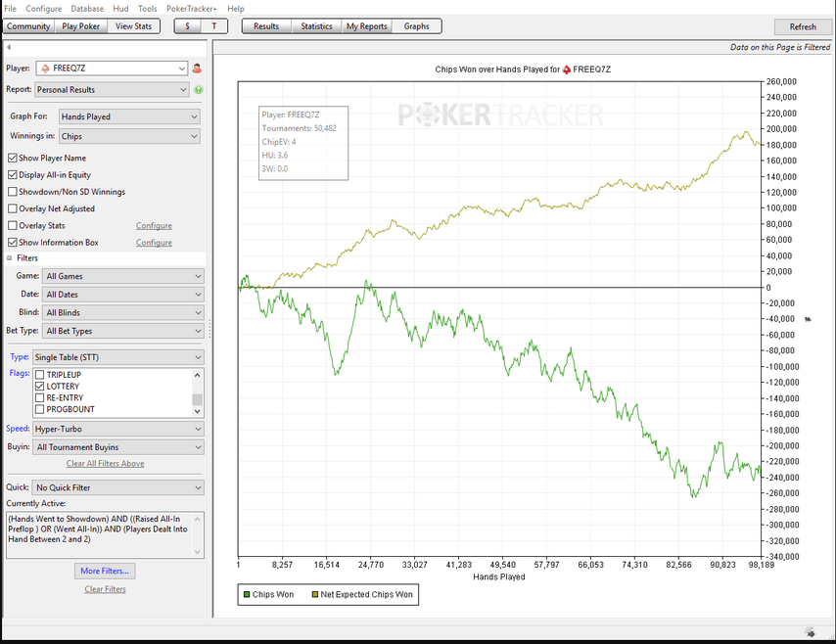Open the File menu
The width and height of the screenshot is (836, 644).
[x=10, y=9]
